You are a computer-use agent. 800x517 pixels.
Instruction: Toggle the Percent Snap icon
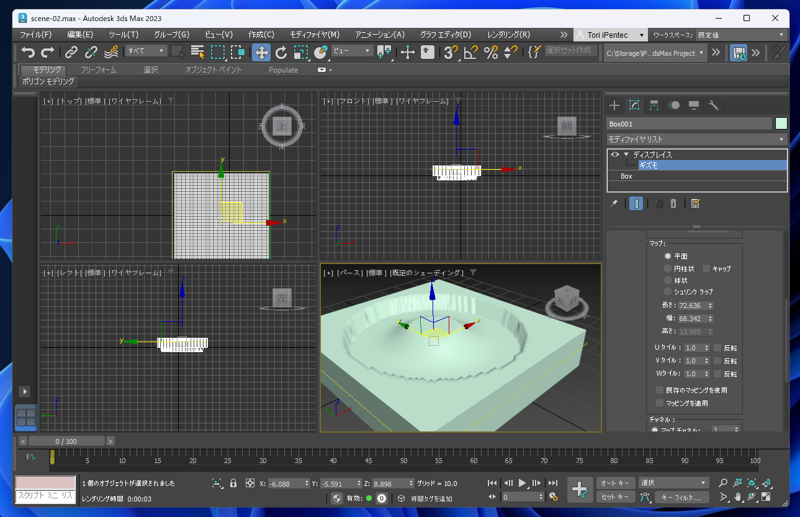coord(491,52)
